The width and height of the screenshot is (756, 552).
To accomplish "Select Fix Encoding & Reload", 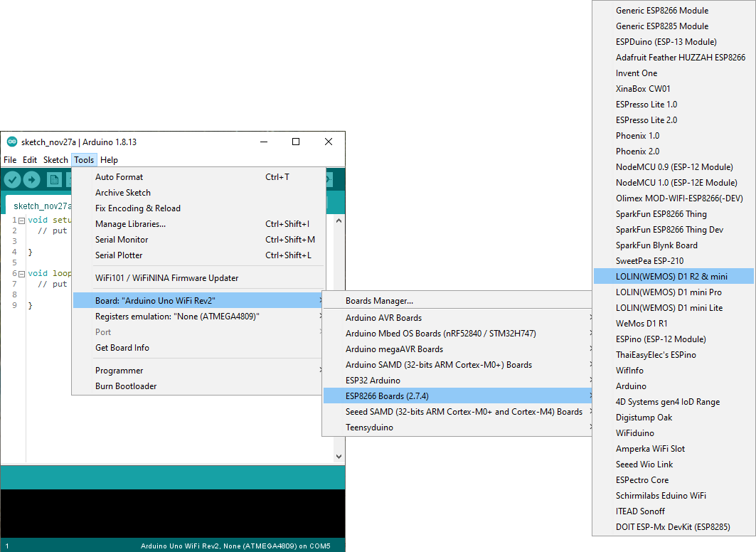I will click(198, 208).
